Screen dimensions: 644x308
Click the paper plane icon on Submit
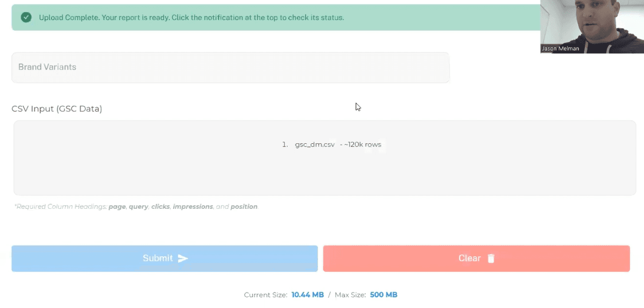tap(183, 258)
